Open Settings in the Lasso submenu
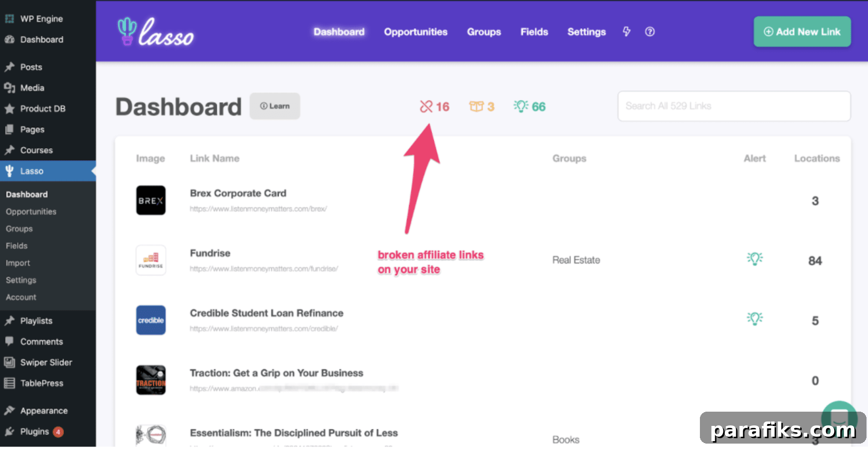 21,280
